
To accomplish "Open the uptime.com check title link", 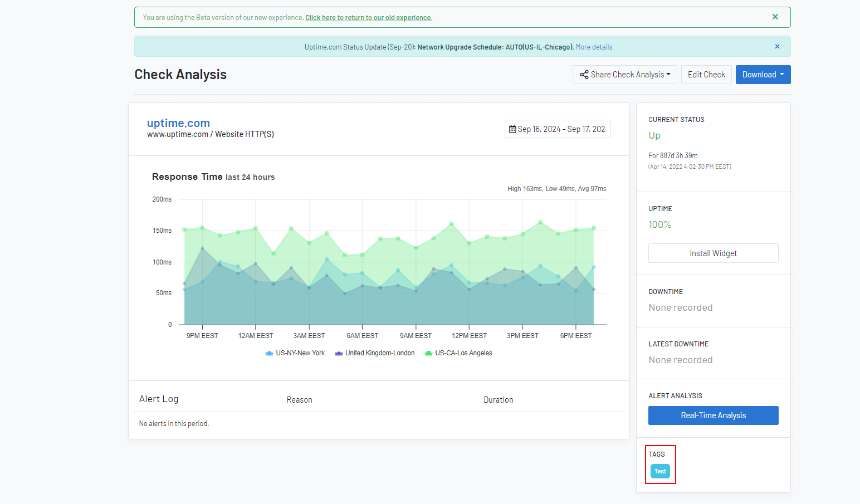I will (178, 123).
